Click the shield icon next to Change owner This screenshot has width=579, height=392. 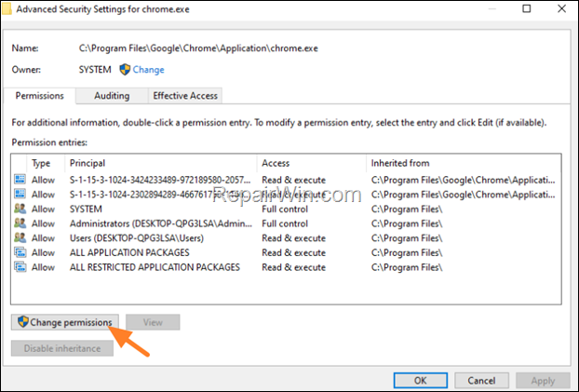tap(125, 70)
